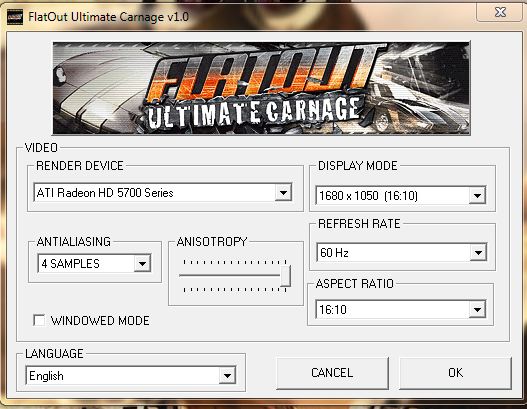Click the WINDOWED MODE label text
Screen dimensions: 527x409
coord(100,321)
